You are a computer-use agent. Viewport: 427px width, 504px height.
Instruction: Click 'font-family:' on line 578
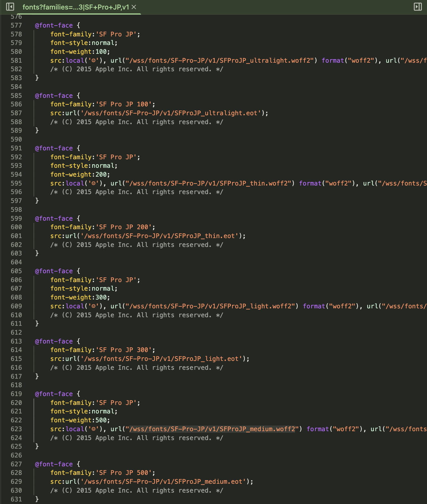pos(73,34)
